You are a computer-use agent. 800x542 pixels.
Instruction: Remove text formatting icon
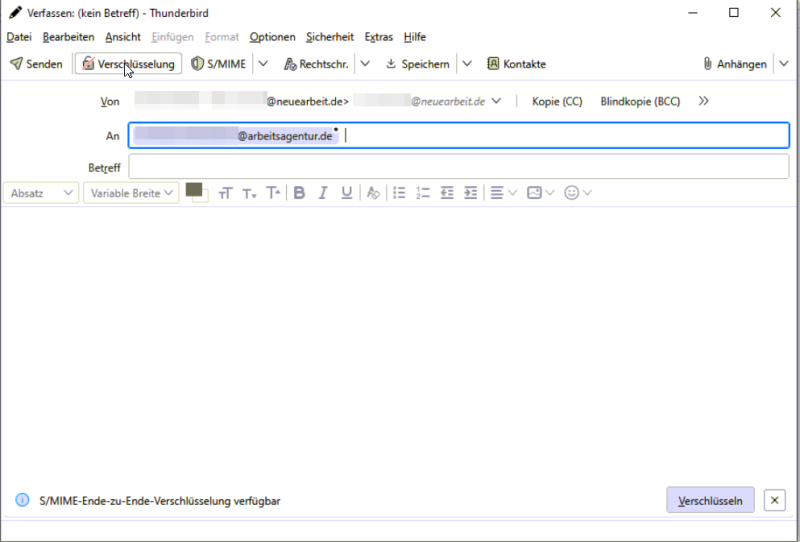coord(373,193)
